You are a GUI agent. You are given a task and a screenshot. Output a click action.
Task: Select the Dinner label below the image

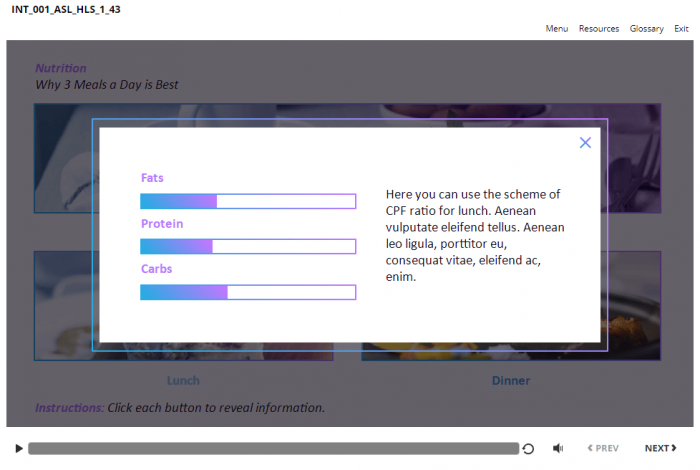[510, 380]
